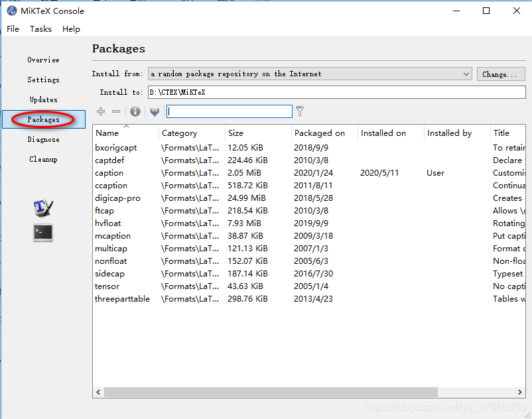This screenshot has height=419, width=532.
Task: Go to the Cleanup page
Action: (43, 159)
